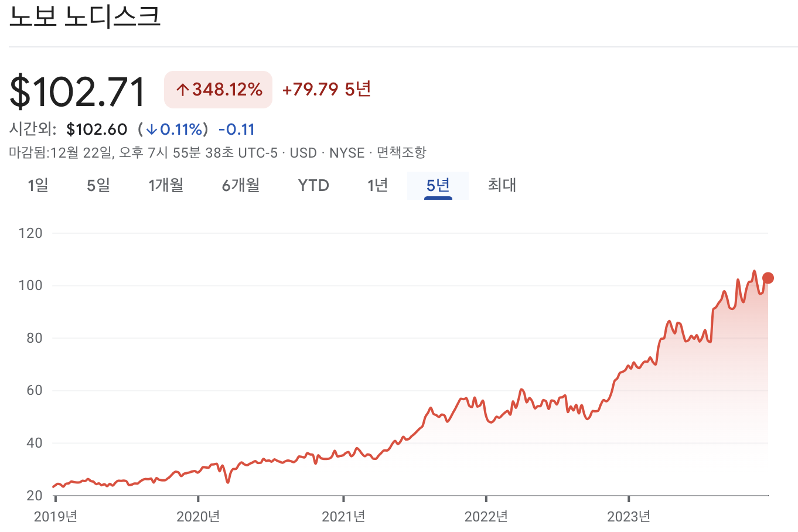The width and height of the screenshot is (798, 532).
Task: Click the NYSE exchange label
Action: point(347,152)
